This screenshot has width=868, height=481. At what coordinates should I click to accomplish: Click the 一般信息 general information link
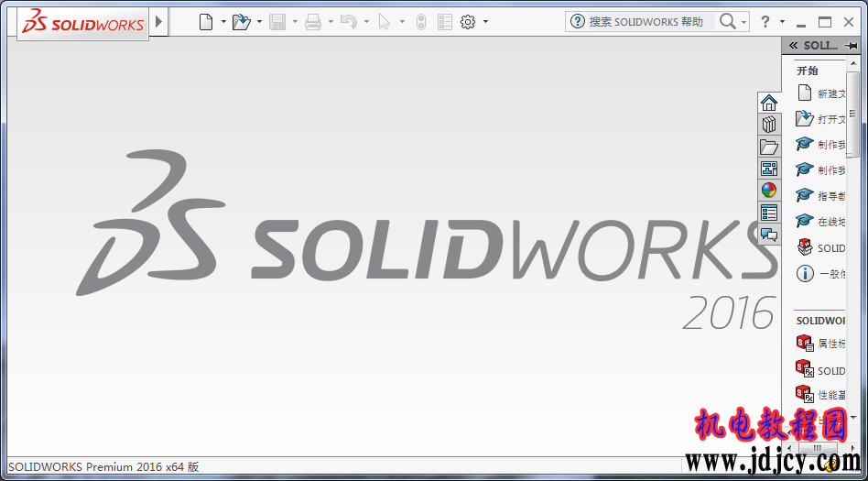(x=831, y=273)
